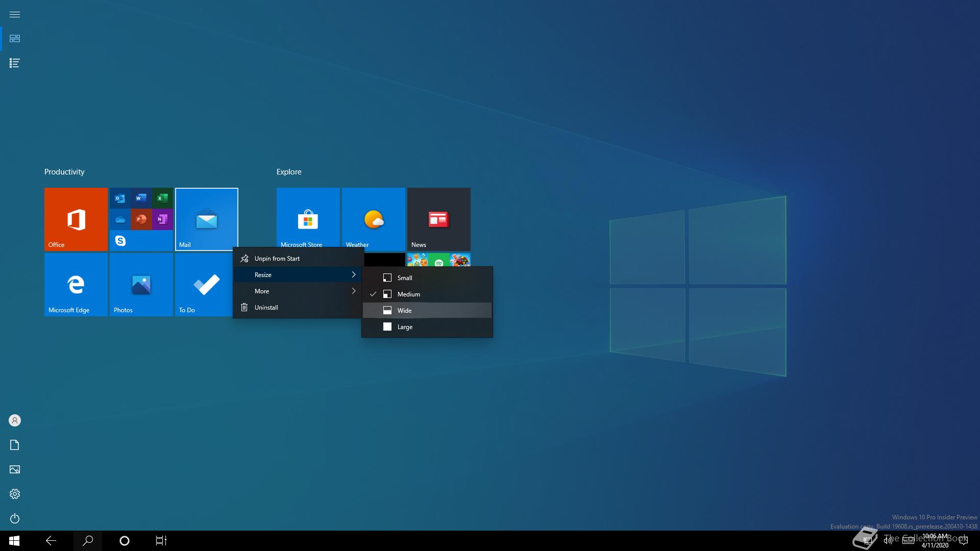
Task: Click the Explore group header
Action: coord(289,172)
